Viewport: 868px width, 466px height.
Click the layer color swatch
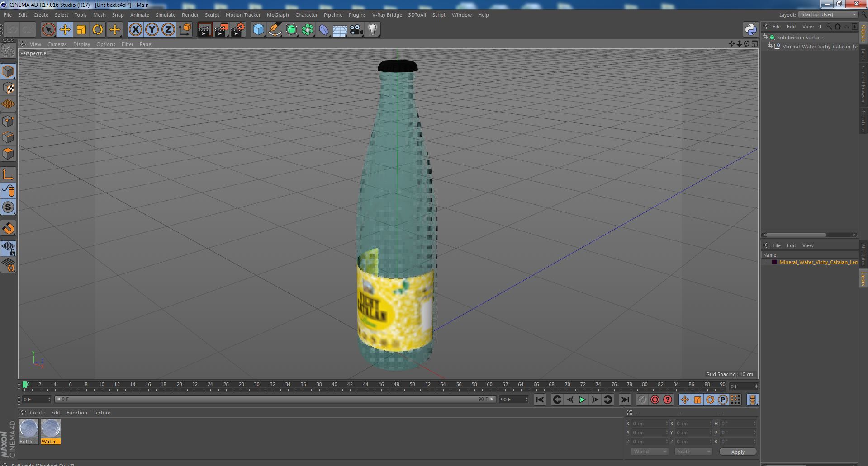tap(774, 262)
